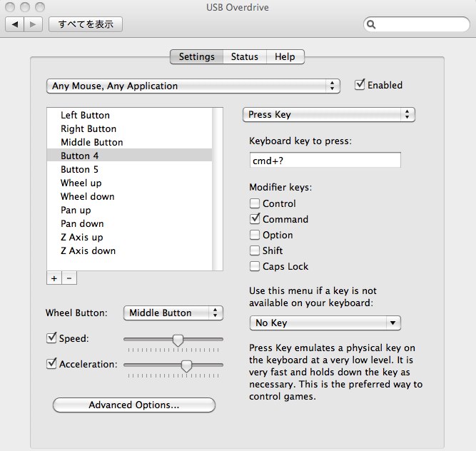The image size is (476, 451).
Task: Toggle the Speed checkbox
Action: coord(51,338)
